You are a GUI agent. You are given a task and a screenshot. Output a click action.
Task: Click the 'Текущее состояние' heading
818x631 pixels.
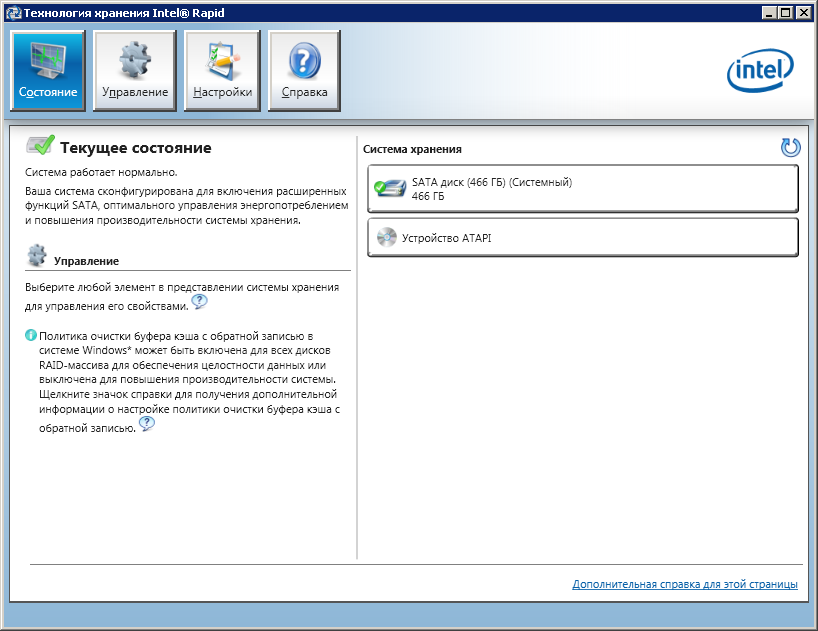click(136, 148)
